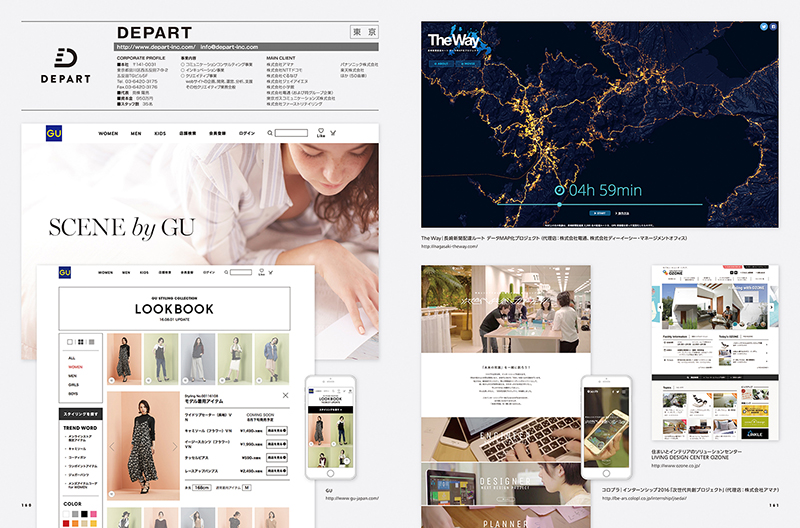This screenshot has width=800, height=528.
Task: Click the search magnifier on the Lookbook page
Action: pyautogui.click(x=226, y=272)
